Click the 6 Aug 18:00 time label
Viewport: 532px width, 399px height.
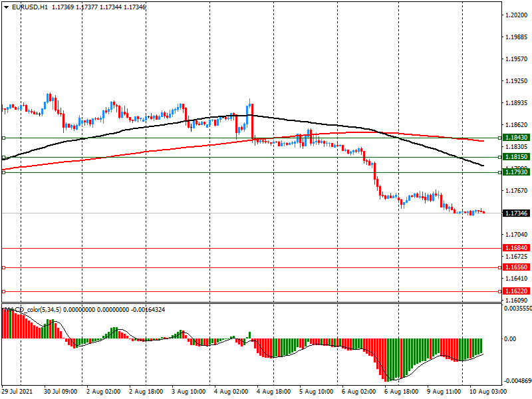click(402, 392)
